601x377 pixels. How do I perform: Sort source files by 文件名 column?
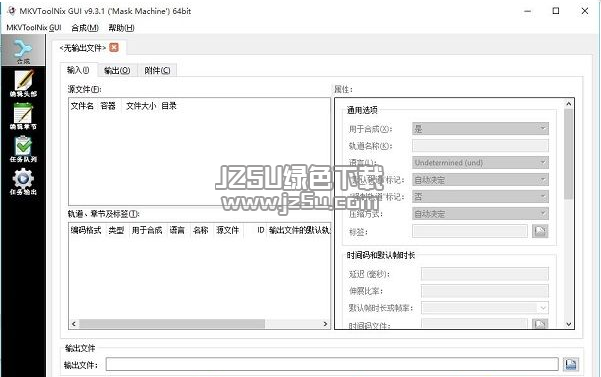tap(82, 106)
